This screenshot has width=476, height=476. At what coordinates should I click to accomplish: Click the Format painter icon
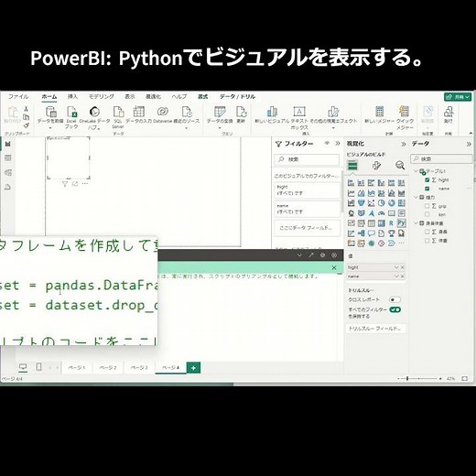(27, 125)
